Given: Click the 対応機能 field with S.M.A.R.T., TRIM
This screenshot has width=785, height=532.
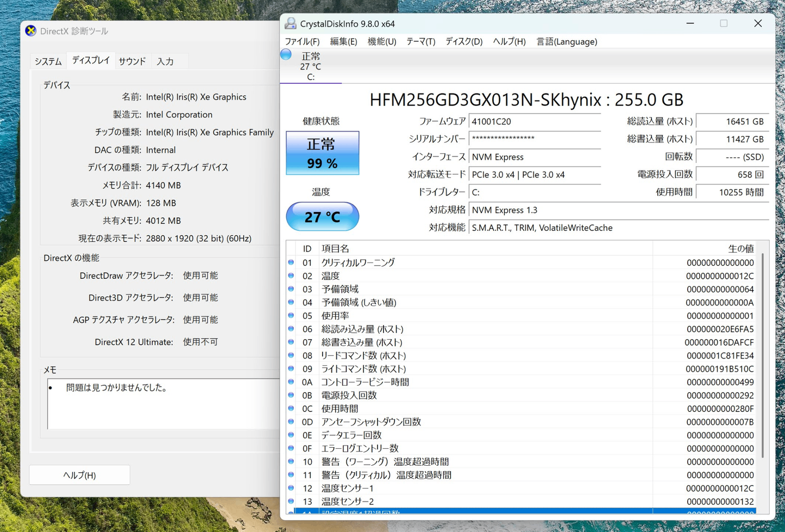Looking at the screenshot, I should 619,228.
